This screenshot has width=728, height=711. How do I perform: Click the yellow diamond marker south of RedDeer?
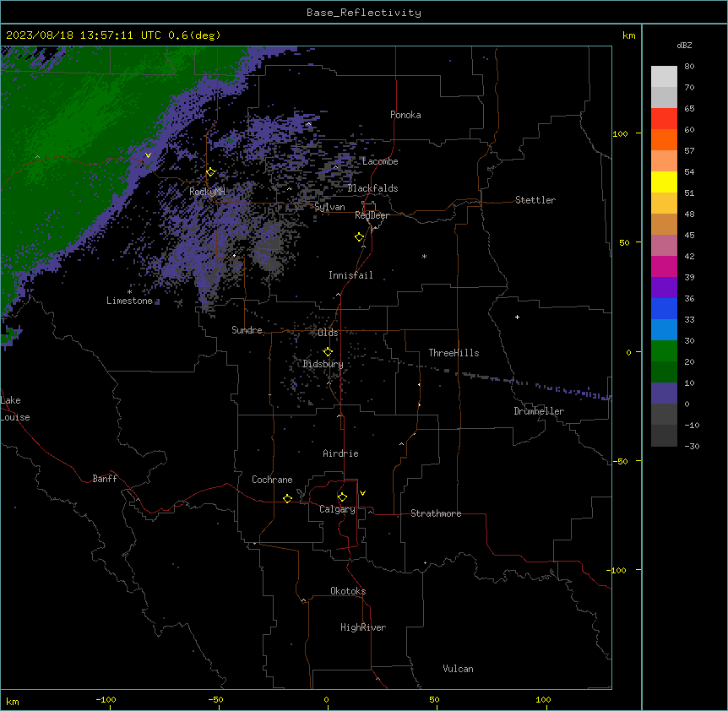360,237
